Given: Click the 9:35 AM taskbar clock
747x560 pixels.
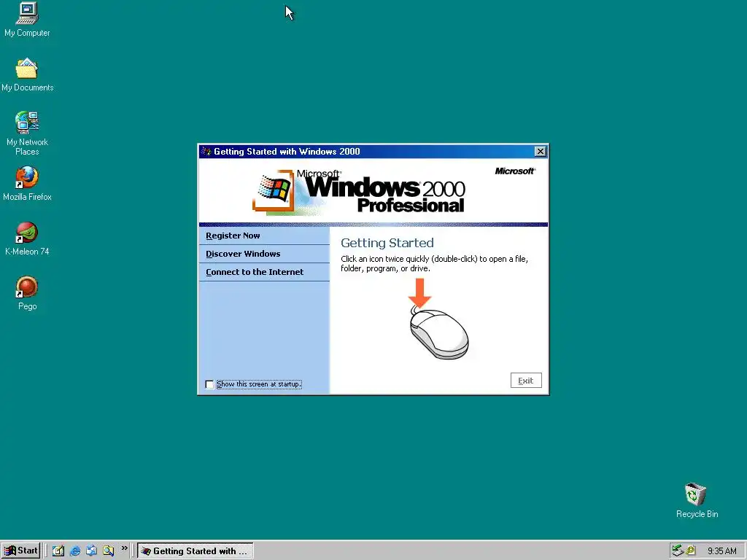Looking at the screenshot, I should pyautogui.click(x=721, y=551).
